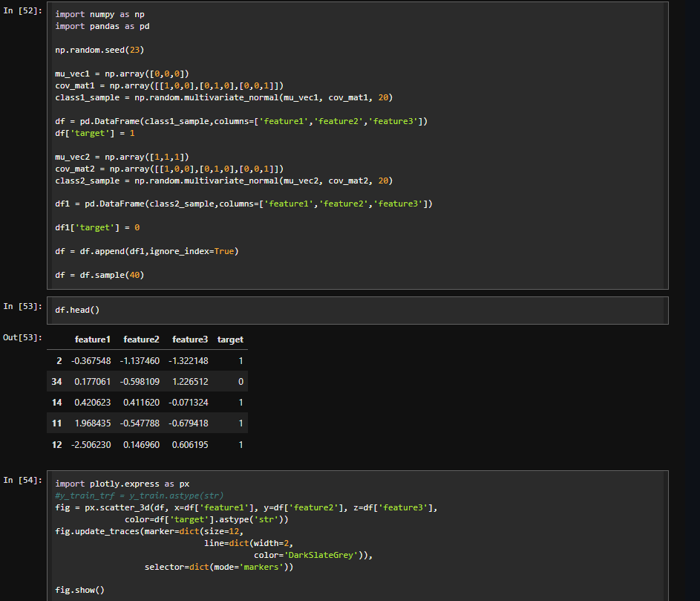700x601 pixels.
Task: Select the 'In [53]:' cell prompt
Action: (x=22, y=307)
